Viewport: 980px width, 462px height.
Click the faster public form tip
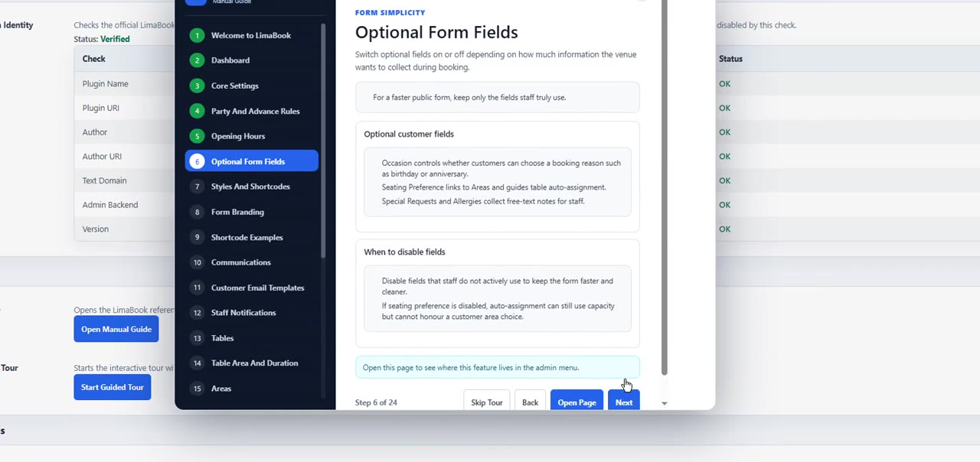click(x=498, y=97)
